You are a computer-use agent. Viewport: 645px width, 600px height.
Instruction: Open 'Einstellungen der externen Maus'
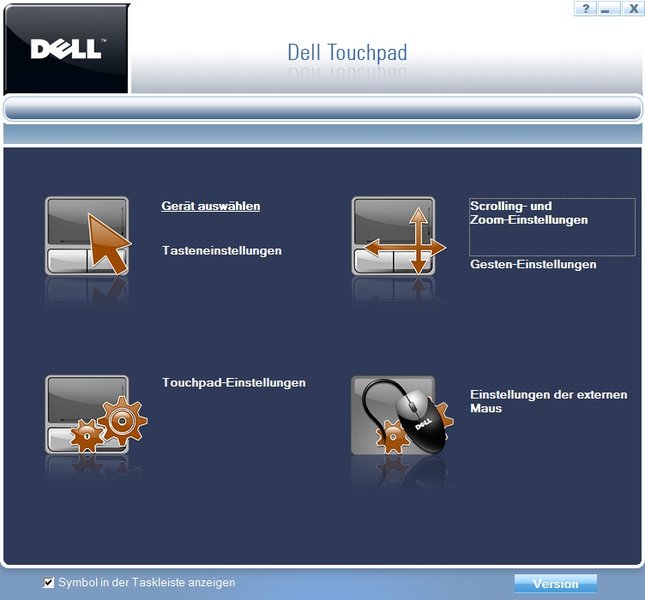click(x=549, y=401)
